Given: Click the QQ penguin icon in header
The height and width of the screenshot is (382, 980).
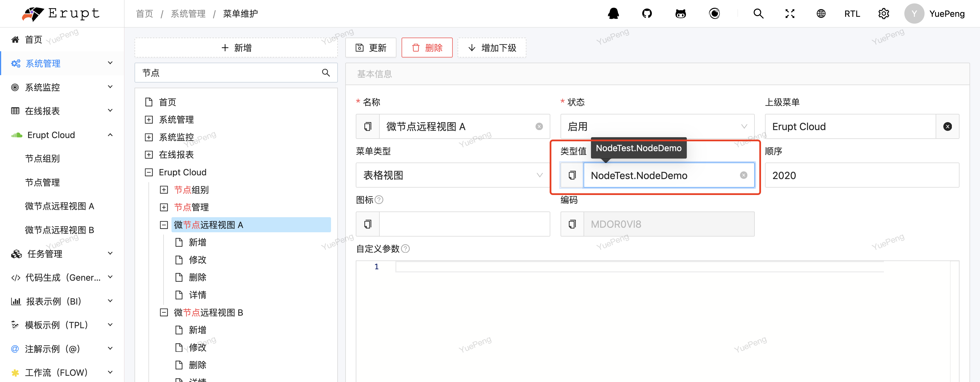Looking at the screenshot, I should [613, 14].
